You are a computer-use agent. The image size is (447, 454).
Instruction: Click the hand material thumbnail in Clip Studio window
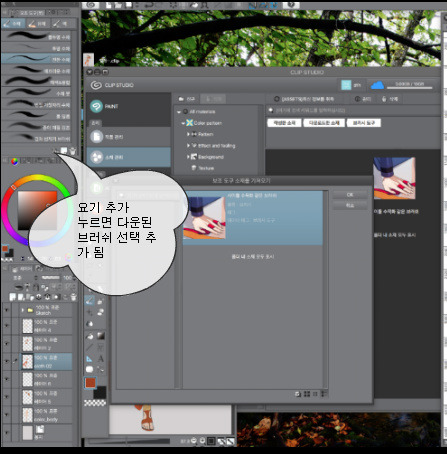394,178
